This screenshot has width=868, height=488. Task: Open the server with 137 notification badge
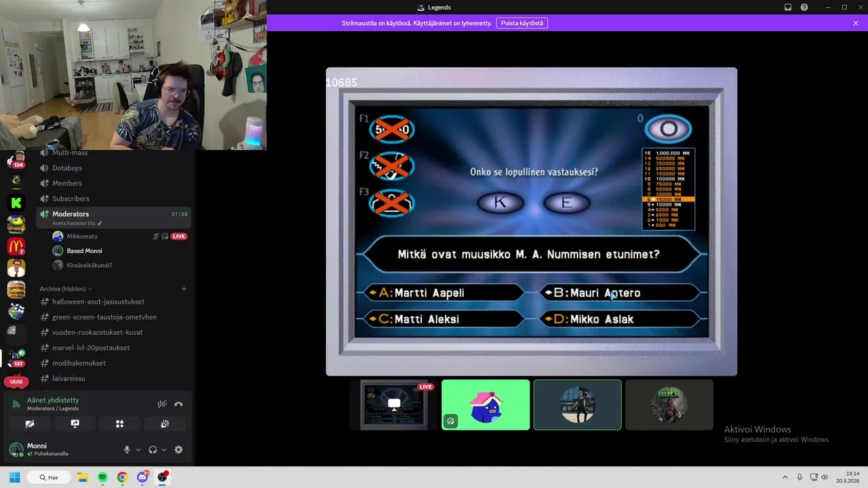pos(16,357)
